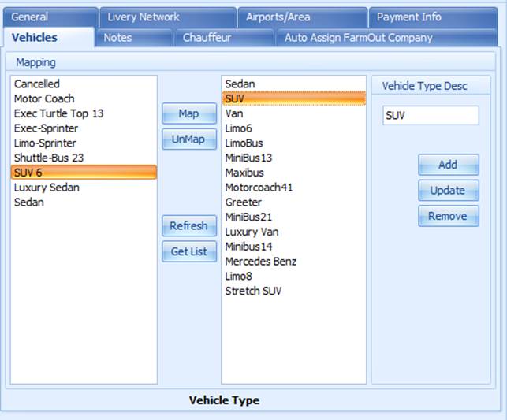Open the Livery Network tab

167,17
